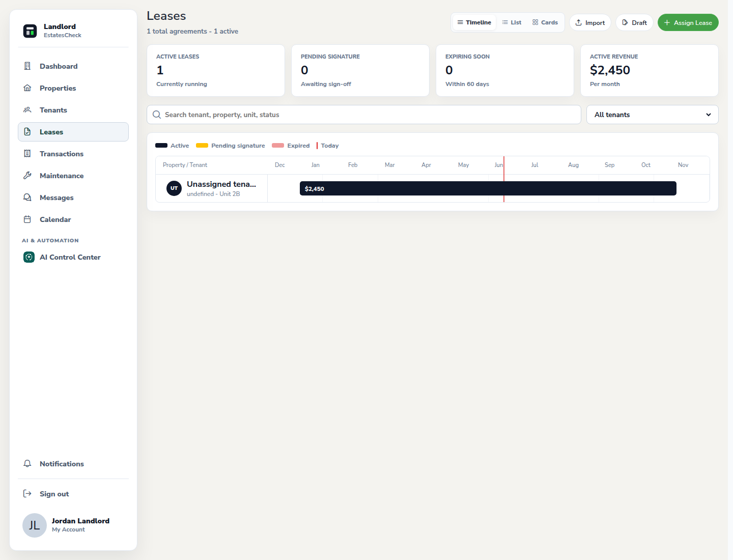Click the AI Control Center green icon
This screenshot has width=733, height=560.
click(x=29, y=257)
